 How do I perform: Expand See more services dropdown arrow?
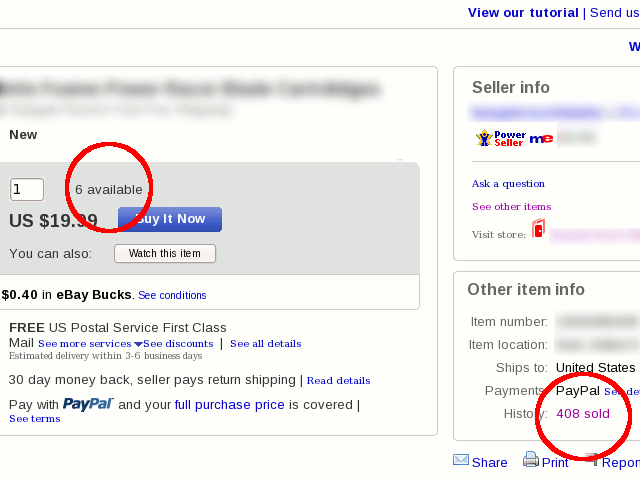pyautogui.click(x=138, y=344)
